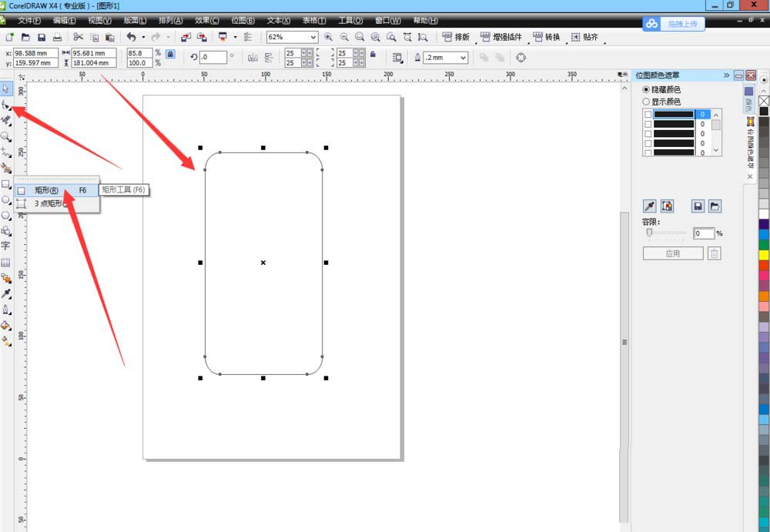The height and width of the screenshot is (532, 770).
Task: Select the Zoom magnifier tool in toolbox
Action: (6, 136)
